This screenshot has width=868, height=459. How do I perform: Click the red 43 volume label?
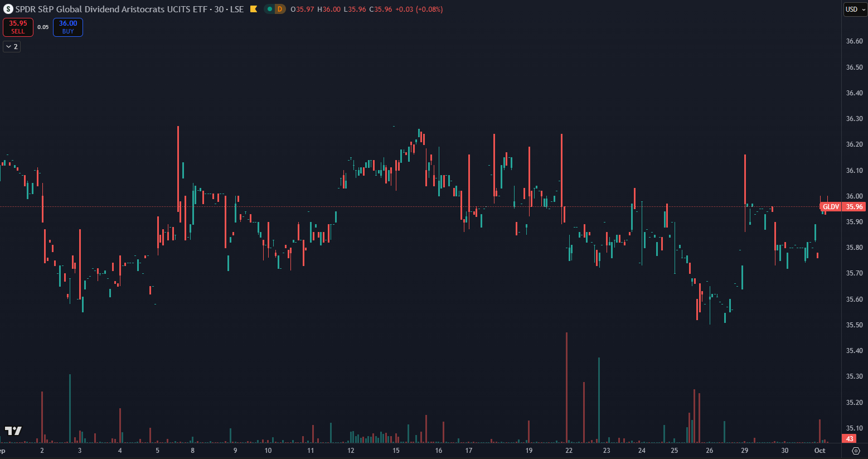coord(850,439)
